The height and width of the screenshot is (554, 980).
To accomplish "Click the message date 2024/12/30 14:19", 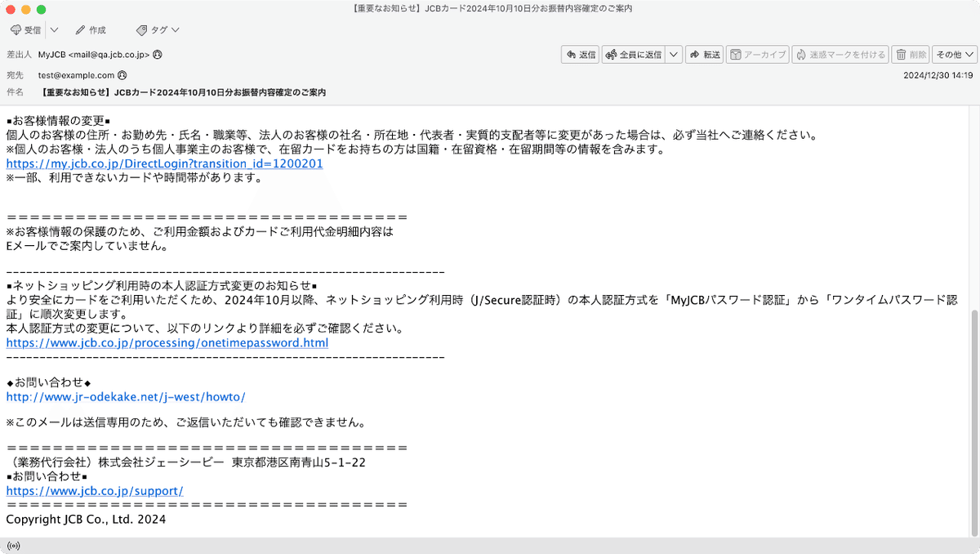I will tap(938, 75).
